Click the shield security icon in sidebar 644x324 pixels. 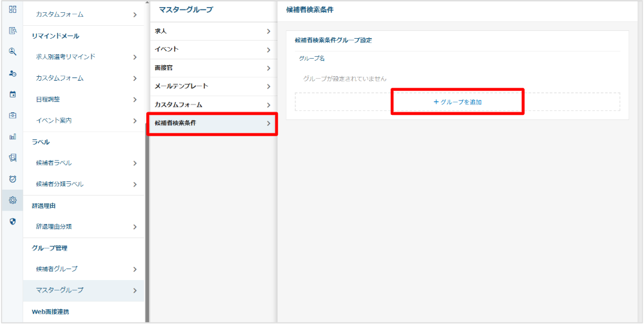12,221
